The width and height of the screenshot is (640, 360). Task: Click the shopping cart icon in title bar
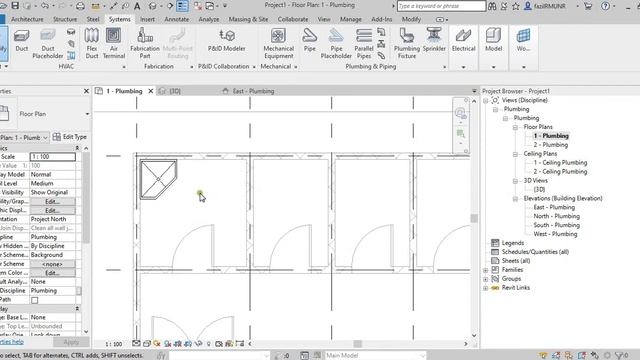588,6
